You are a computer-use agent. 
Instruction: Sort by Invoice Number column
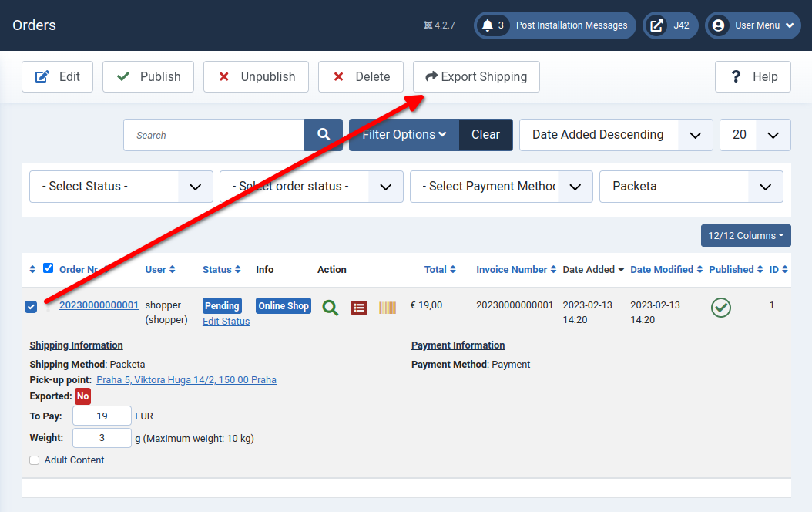516,269
